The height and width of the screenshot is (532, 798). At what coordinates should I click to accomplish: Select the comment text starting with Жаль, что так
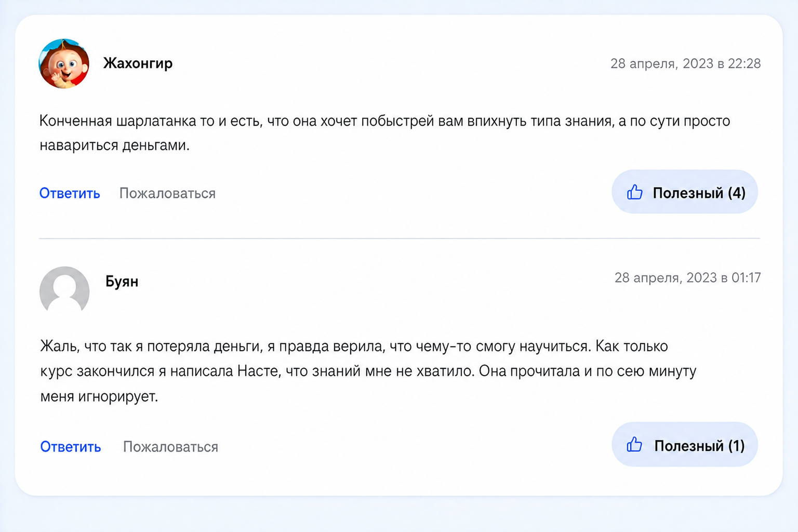click(368, 371)
